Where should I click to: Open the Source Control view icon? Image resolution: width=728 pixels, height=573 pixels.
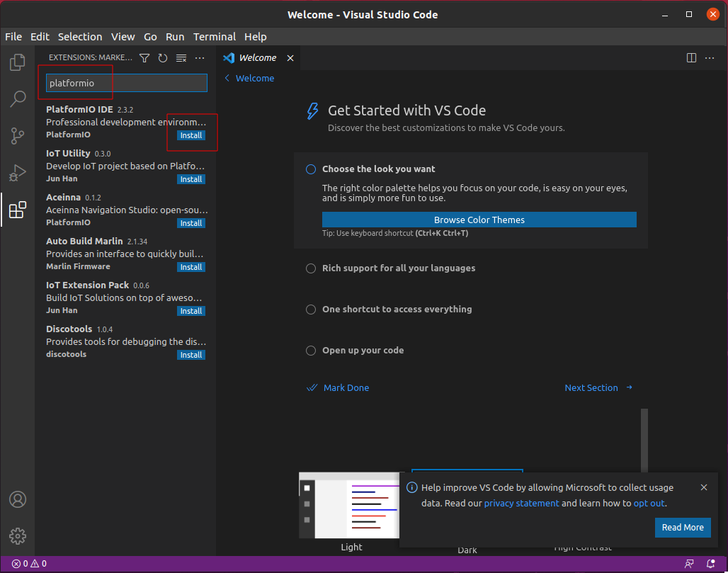click(x=17, y=135)
